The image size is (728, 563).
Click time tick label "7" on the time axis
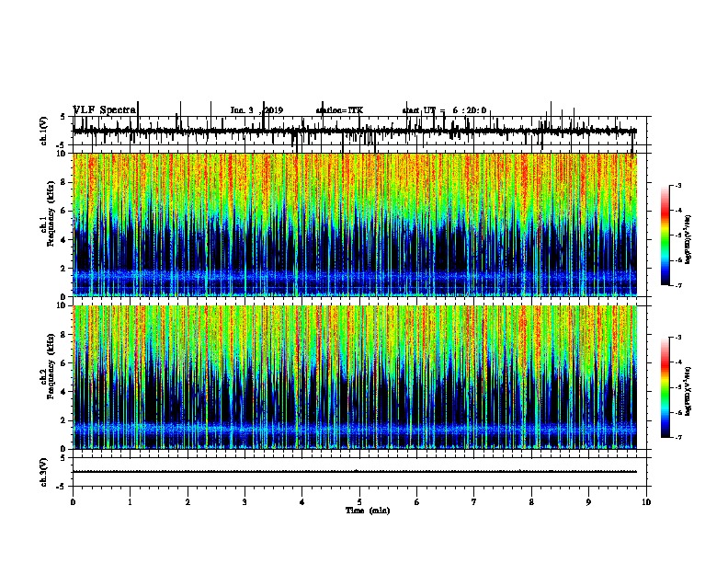coord(474,502)
